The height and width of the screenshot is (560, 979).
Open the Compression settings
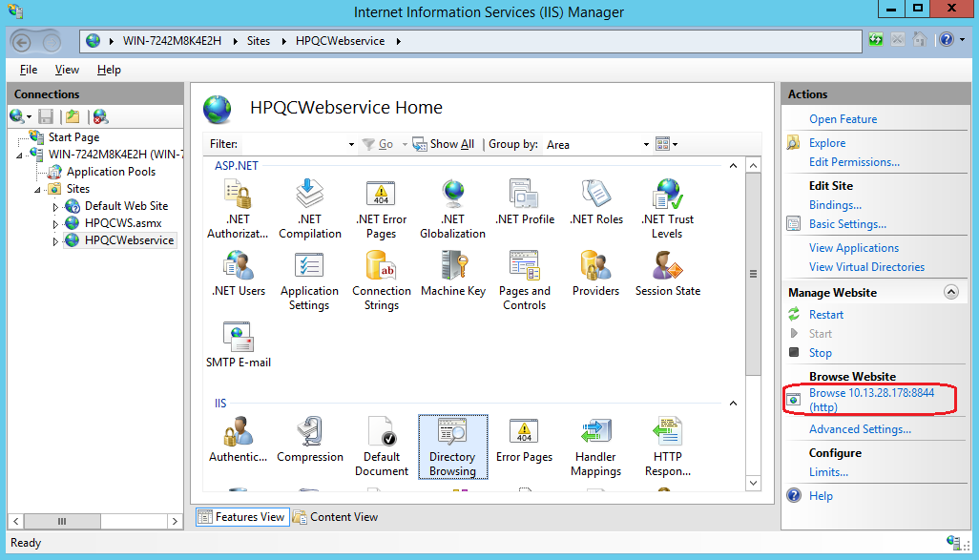[309, 444]
